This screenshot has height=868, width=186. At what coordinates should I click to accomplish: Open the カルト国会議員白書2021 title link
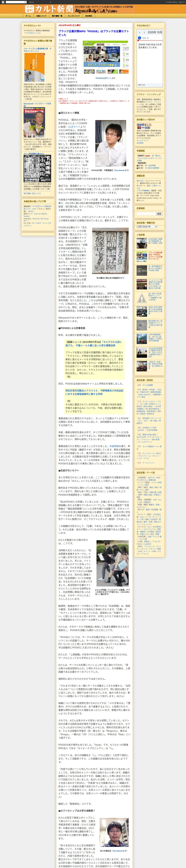pyautogui.click(x=34, y=154)
